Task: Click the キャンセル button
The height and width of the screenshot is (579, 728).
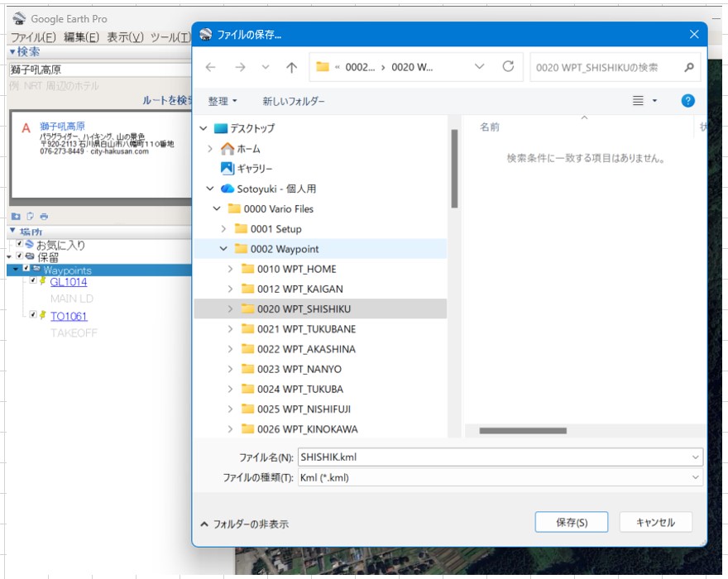Action: (655, 522)
